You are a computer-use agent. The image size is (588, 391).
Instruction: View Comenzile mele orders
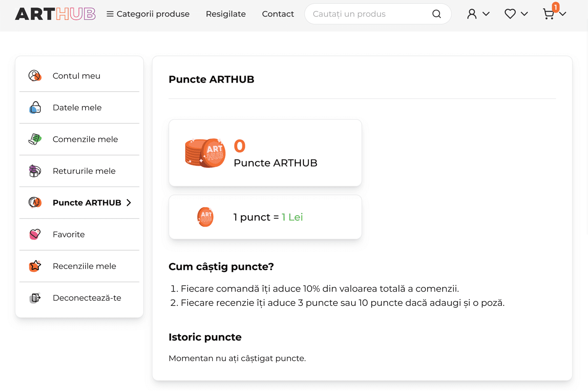(79, 139)
